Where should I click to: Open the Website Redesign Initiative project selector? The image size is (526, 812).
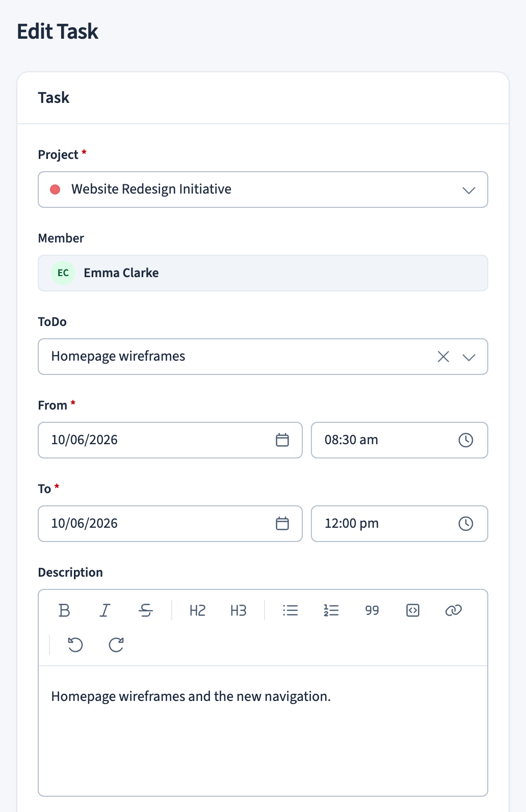point(263,190)
